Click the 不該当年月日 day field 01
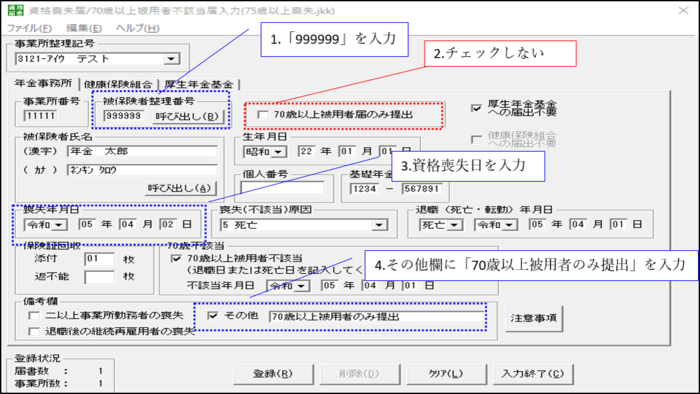Image resolution: width=700 pixels, height=394 pixels. click(x=410, y=286)
